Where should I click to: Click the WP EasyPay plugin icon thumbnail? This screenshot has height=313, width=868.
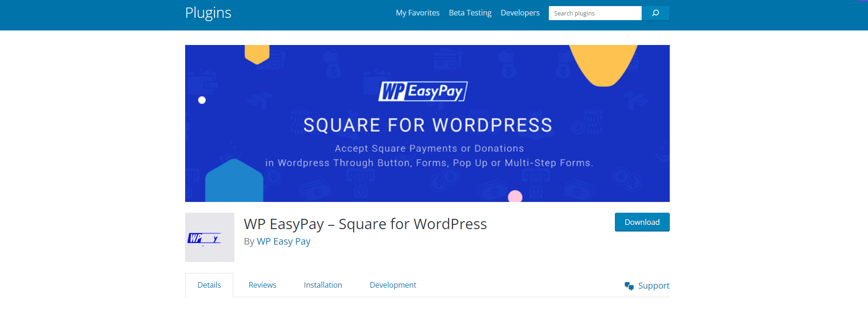point(210,237)
